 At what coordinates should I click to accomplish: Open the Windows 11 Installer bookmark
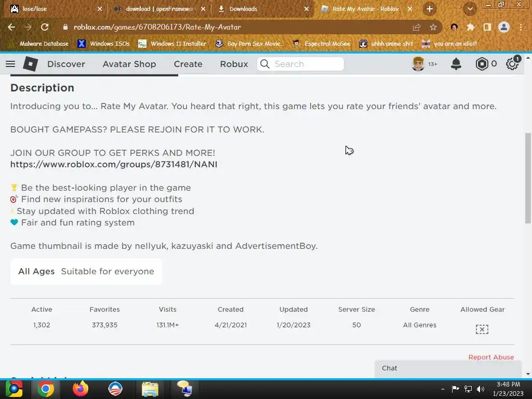172,44
